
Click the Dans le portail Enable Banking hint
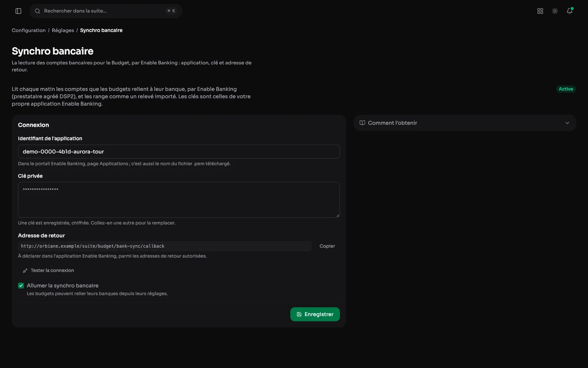click(124, 164)
